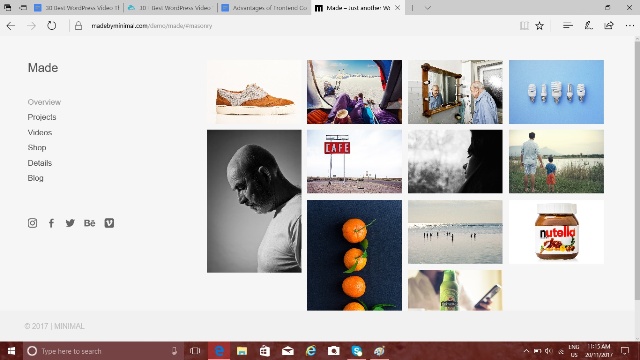This screenshot has width=640, height=360.
Task: Open the Nutella jar thumbnail
Action: (556, 232)
